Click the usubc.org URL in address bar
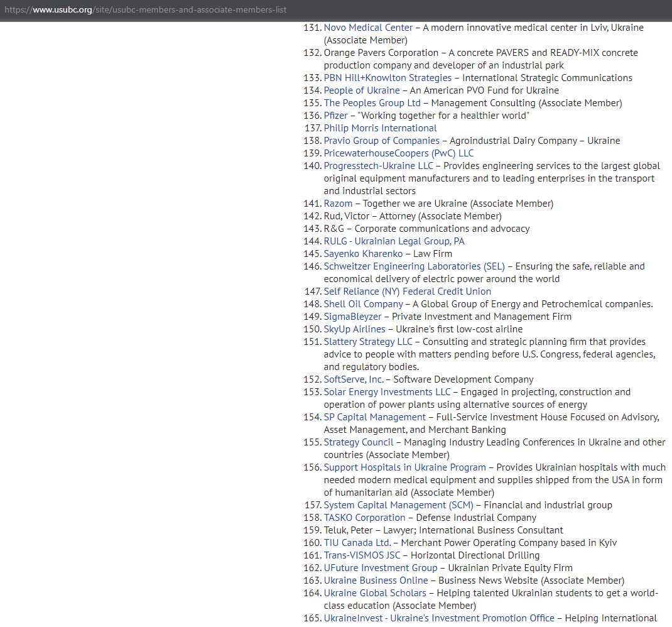The height and width of the screenshot is (627, 672). [145, 9]
